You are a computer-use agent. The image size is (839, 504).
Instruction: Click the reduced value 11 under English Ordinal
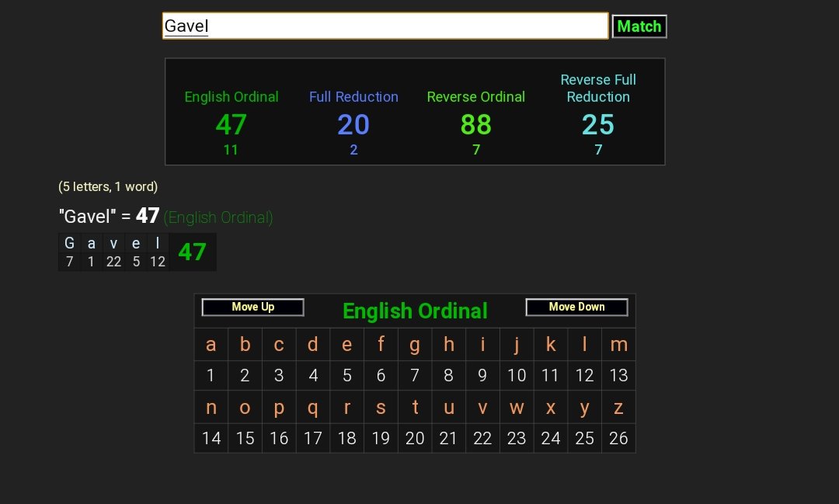coord(231,150)
